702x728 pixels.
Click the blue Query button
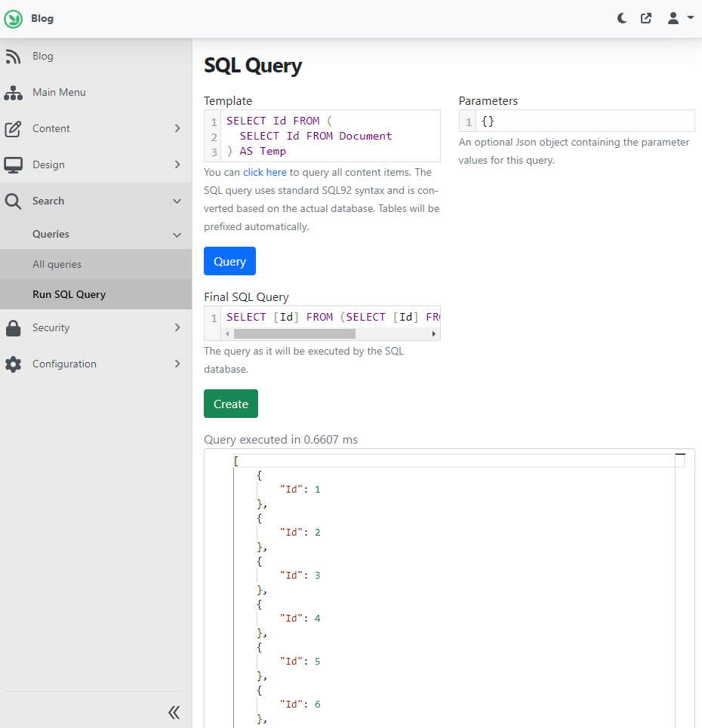[229, 261]
